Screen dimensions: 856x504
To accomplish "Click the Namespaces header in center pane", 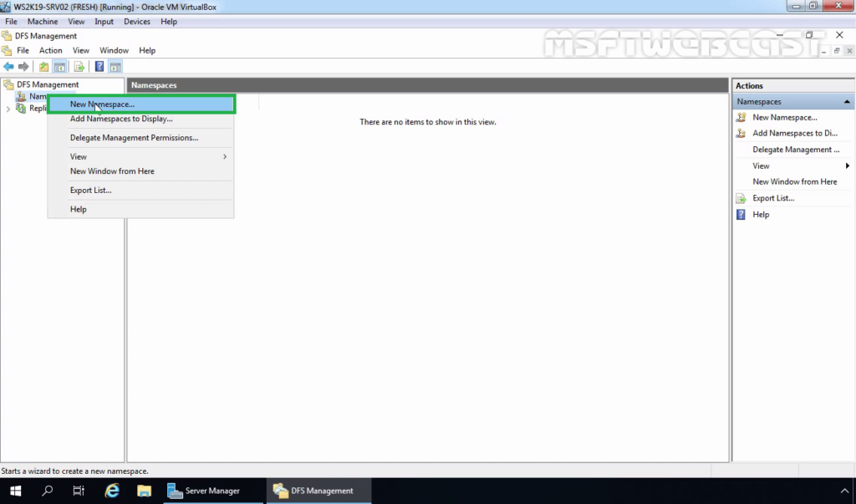I will [x=427, y=85].
